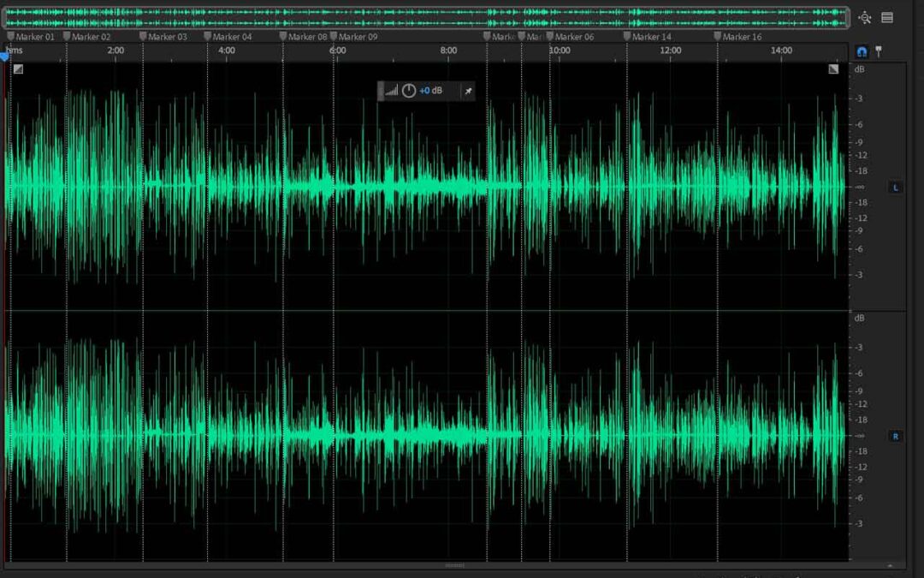Toggle the blue snapping magnet icon

pos(862,52)
